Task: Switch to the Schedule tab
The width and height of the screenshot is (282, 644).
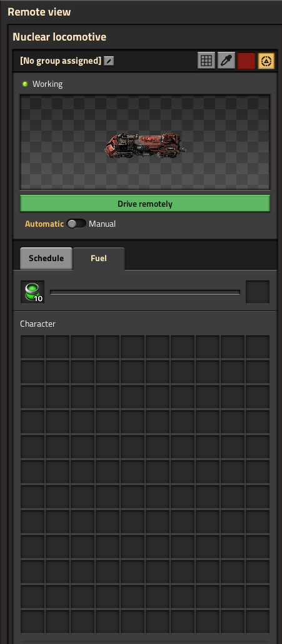Action: click(x=46, y=259)
